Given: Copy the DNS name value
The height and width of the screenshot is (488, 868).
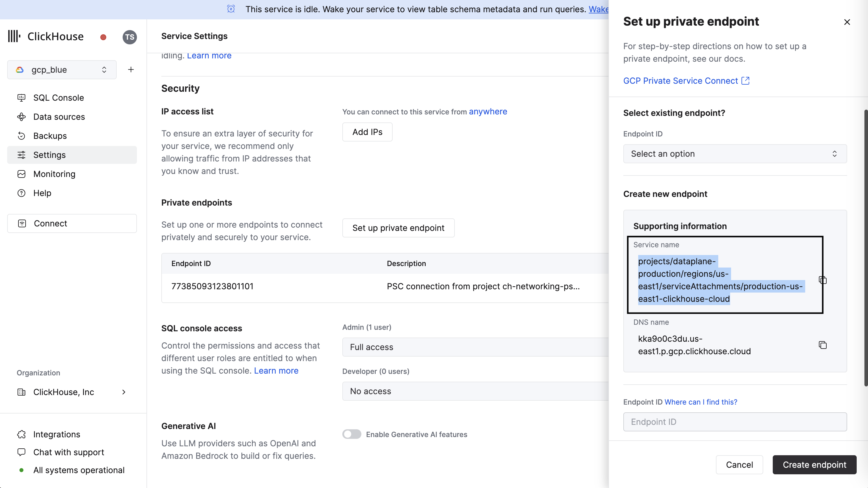Looking at the screenshot, I should click(x=822, y=345).
